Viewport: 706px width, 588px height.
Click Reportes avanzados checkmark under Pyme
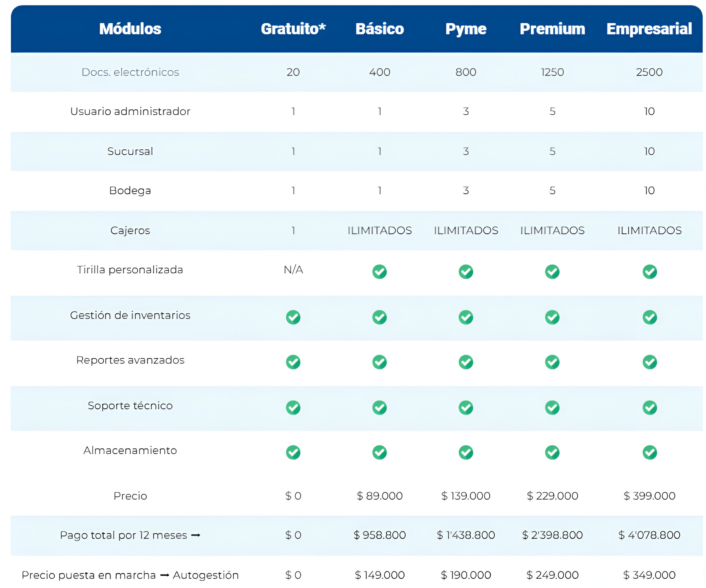[x=466, y=362]
